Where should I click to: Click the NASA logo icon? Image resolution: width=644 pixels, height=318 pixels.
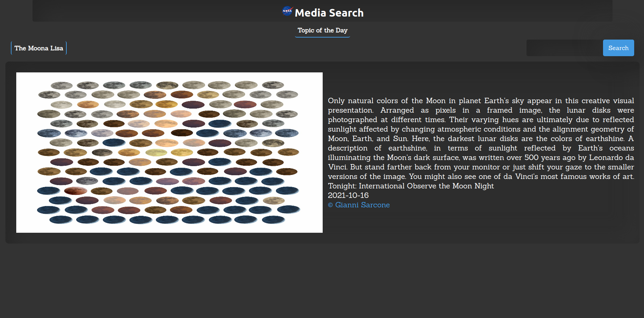[287, 11]
